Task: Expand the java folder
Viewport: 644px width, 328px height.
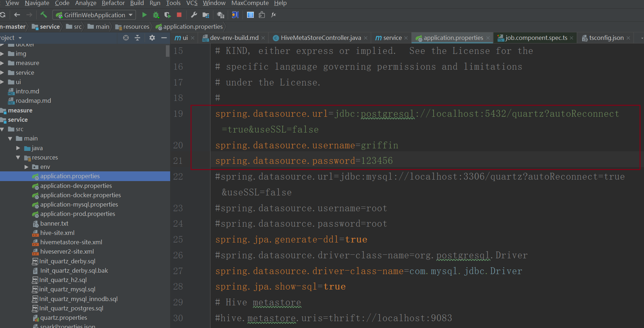Action: (x=18, y=148)
